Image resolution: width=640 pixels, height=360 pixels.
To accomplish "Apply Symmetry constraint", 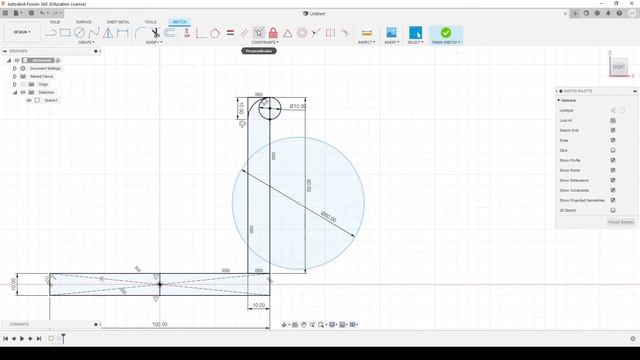I will click(330, 33).
